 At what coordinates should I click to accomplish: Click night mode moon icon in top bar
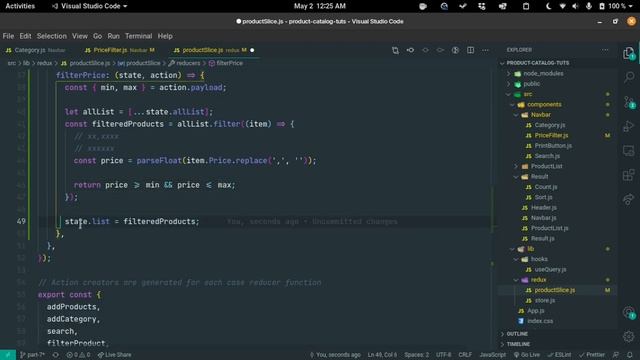click(549, 6)
